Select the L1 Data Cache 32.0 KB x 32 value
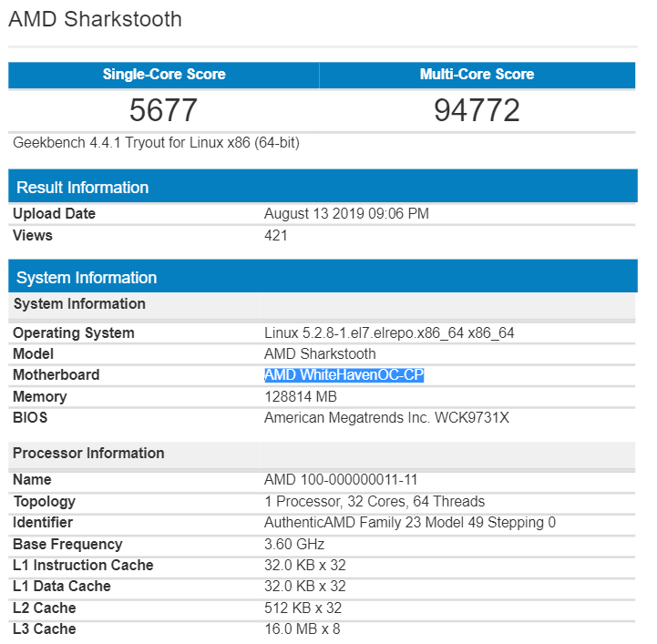Viewport: 657px width, 644px height. click(x=305, y=586)
